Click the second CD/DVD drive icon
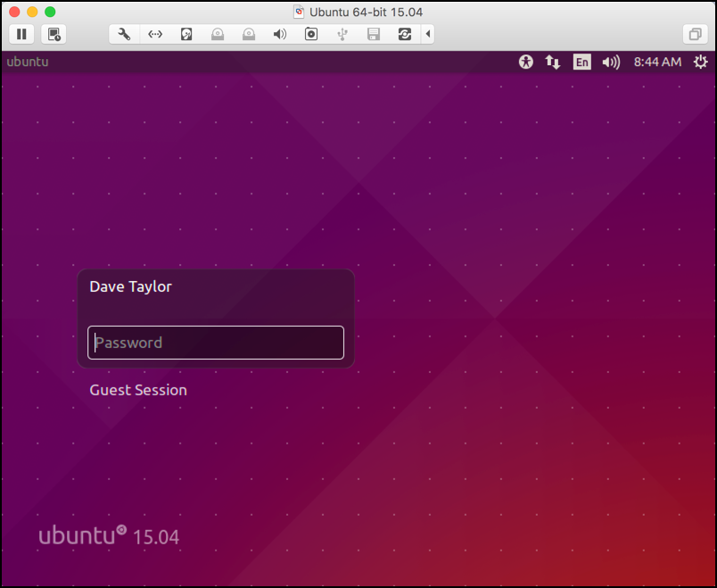Image resolution: width=717 pixels, height=588 pixels. [248, 34]
